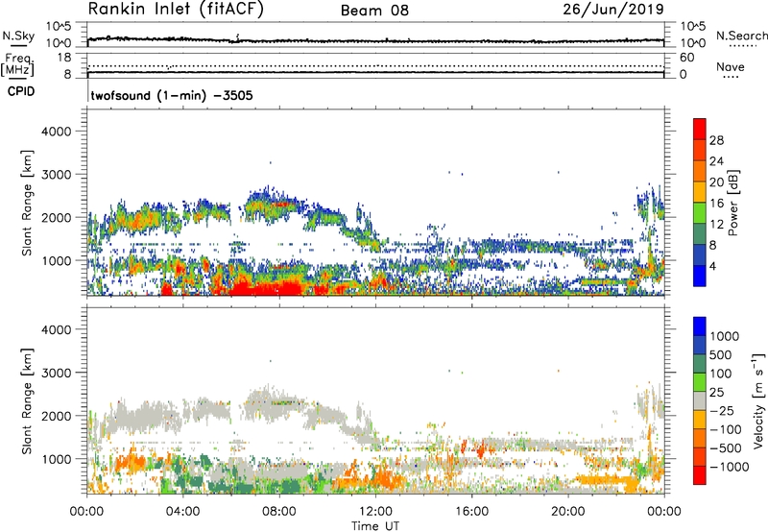This screenshot has width=768, height=532.
Task: Click the '16:00' time tick label
Action: (x=471, y=512)
